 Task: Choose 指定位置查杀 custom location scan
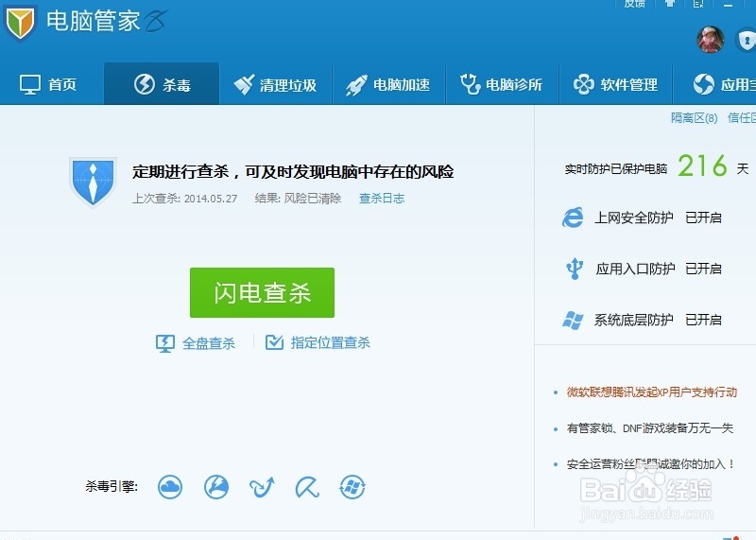318,342
